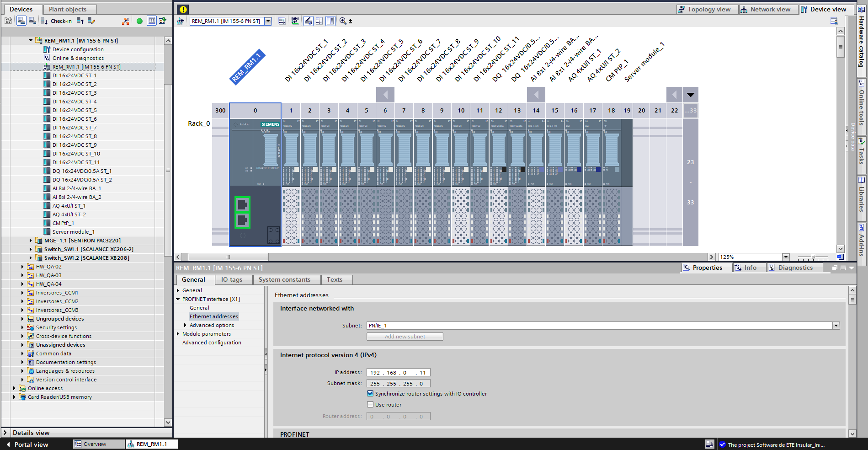
Task: Click the zoom magnifier icon in device toolbar
Action: [x=343, y=21]
